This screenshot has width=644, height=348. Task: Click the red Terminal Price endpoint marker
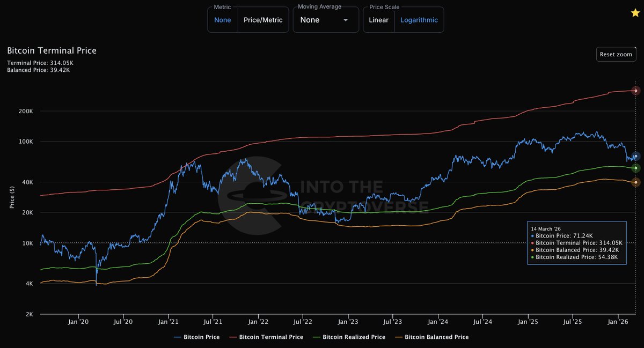coord(636,91)
